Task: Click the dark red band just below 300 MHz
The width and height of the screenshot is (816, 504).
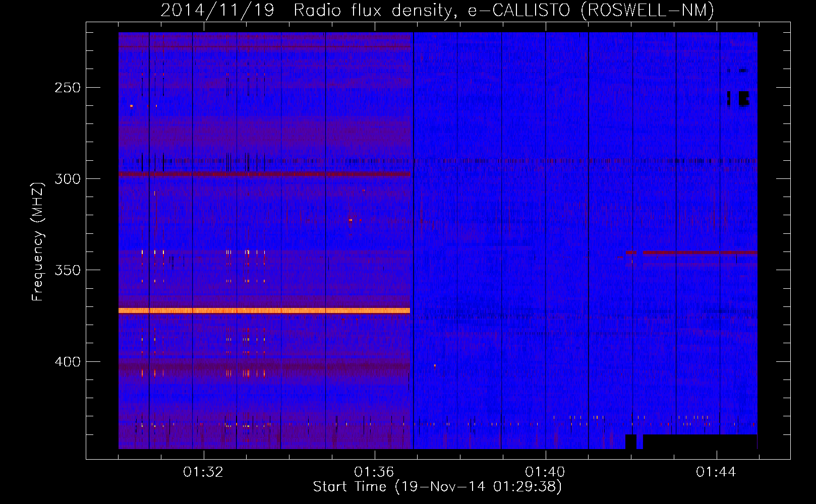Action: pyautogui.click(x=264, y=174)
